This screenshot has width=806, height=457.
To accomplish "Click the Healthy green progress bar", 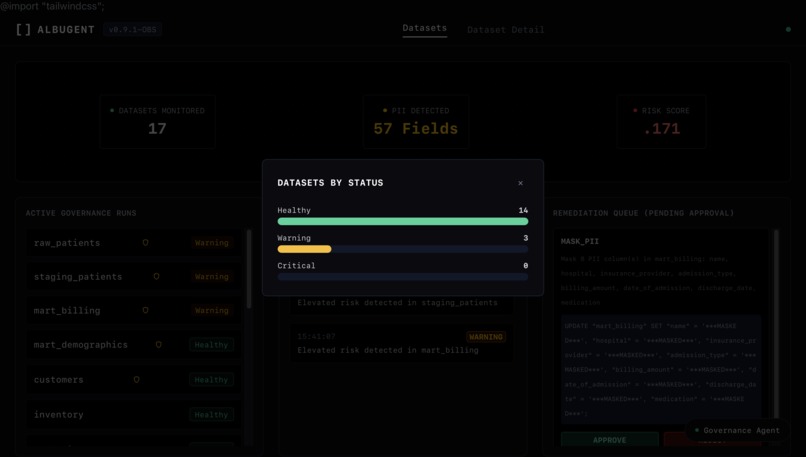I will coord(402,222).
